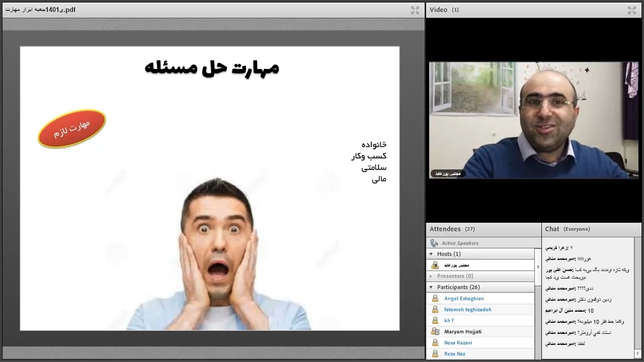Click the red oval badge on the slide
This screenshot has height=362, width=644.
pyautogui.click(x=72, y=129)
